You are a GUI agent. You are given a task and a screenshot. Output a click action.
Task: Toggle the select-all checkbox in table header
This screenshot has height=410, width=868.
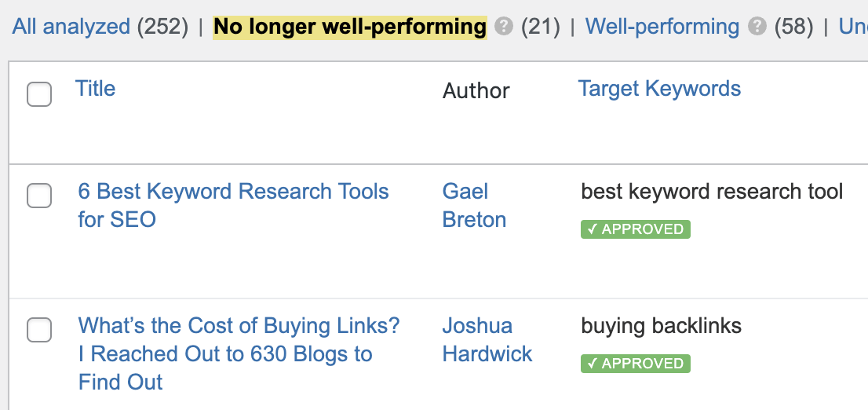(x=39, y=94)
